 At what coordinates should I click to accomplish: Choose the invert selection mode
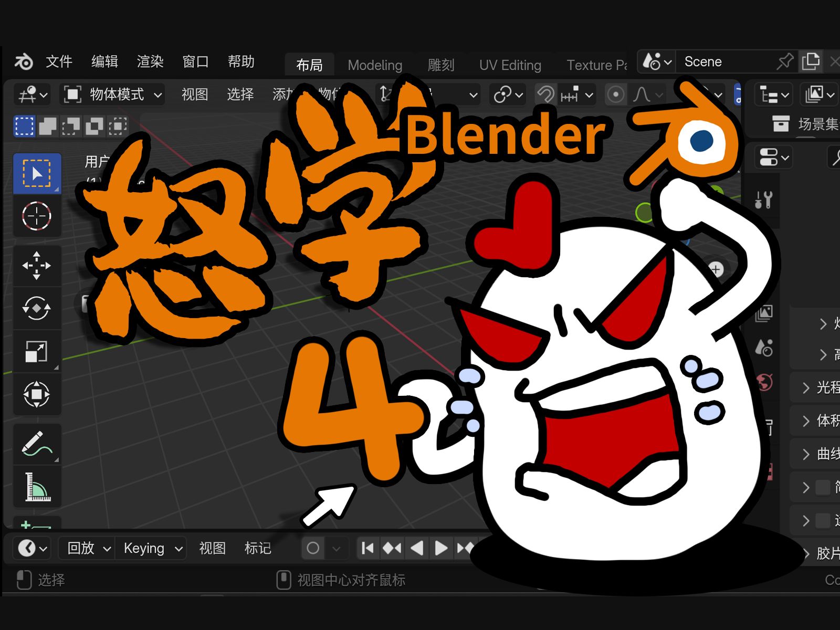tap(94, 127)
